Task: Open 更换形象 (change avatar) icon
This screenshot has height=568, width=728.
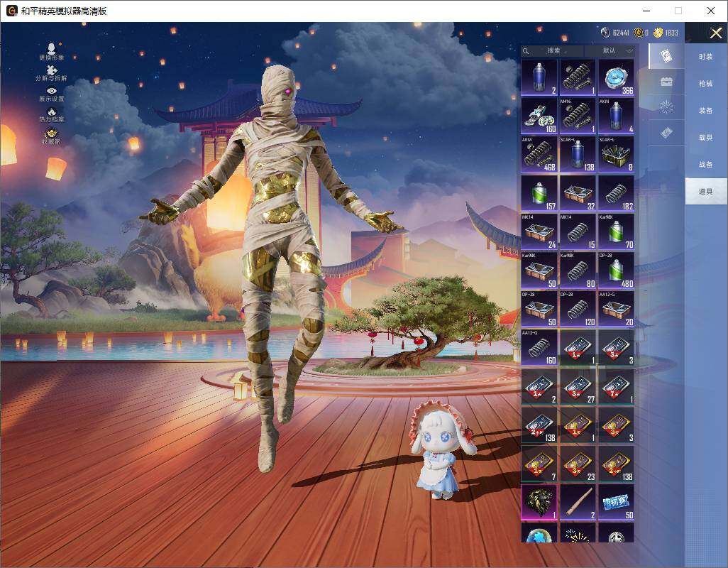Action: coord(52,51)
